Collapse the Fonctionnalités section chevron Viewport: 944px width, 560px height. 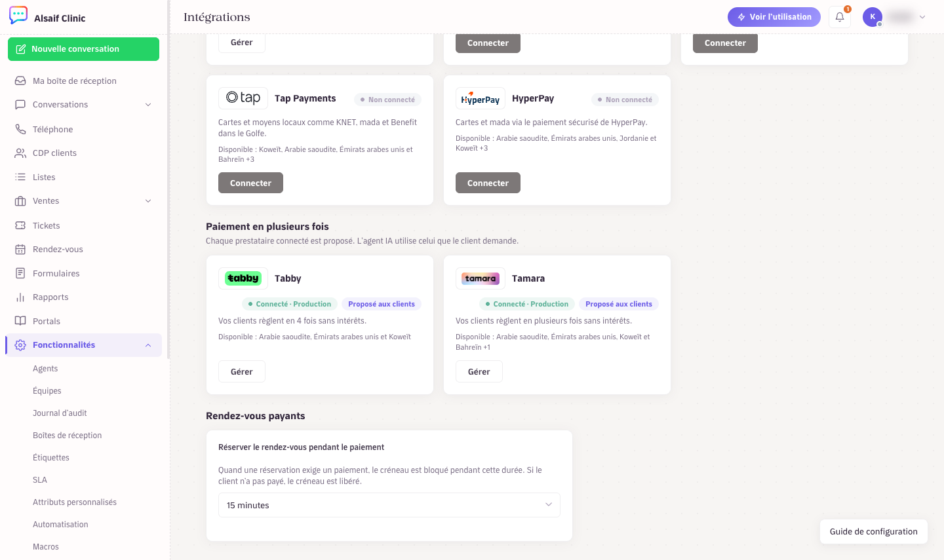click(148, 345)
